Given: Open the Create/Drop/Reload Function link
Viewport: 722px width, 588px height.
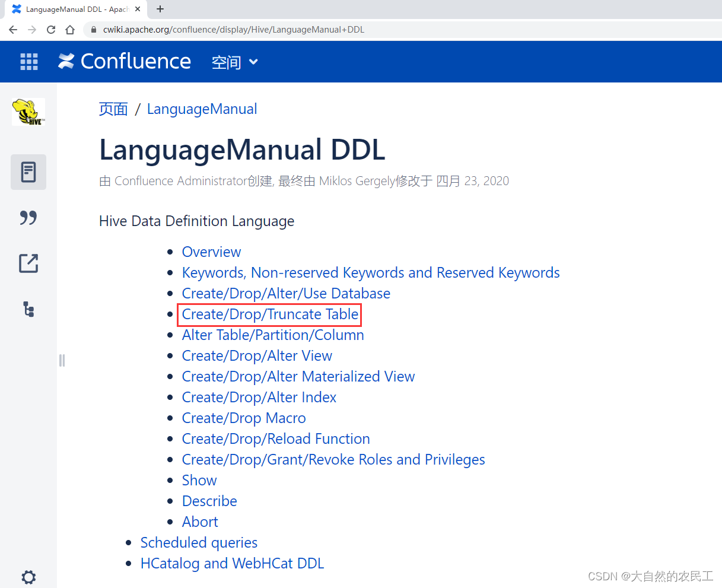Looking at the screenshot, I should [x=276, y=438].
